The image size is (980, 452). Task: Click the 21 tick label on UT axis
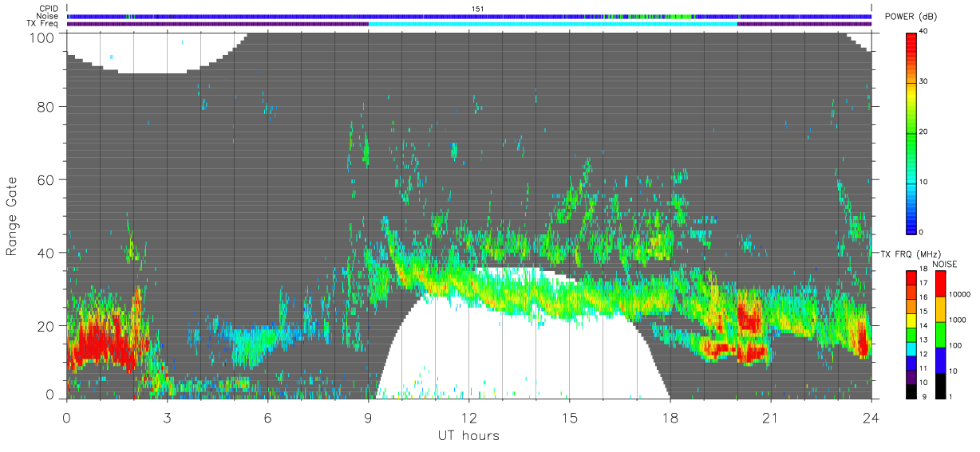[x=771, y=418]
